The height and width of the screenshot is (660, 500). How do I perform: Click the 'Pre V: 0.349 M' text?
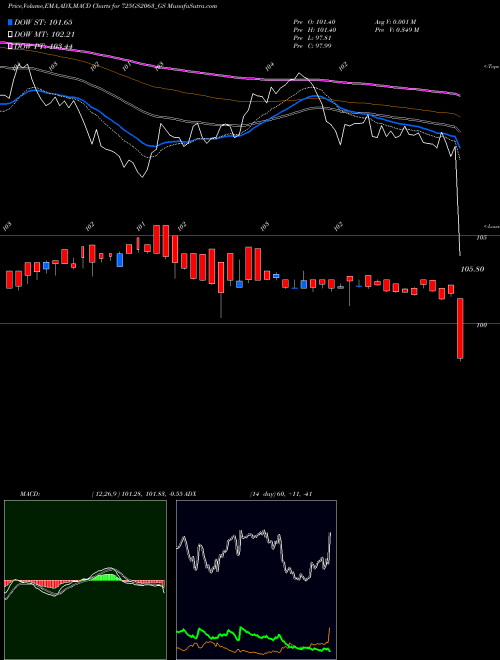tap(396, 29)
